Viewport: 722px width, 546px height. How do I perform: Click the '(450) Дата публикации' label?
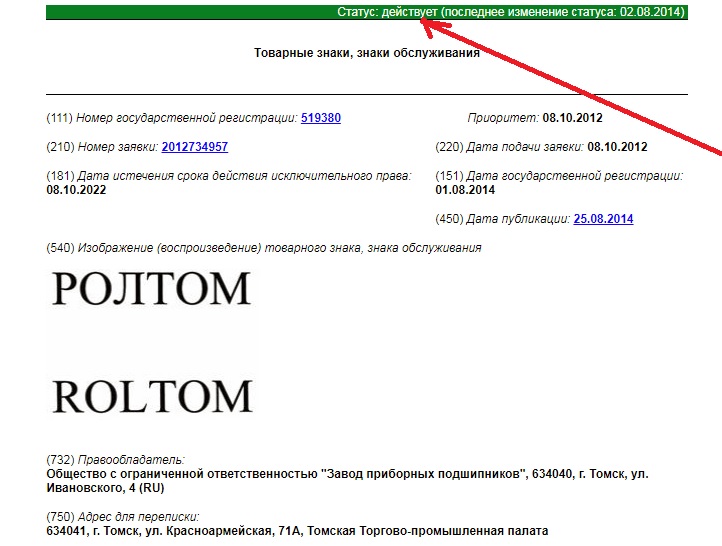point(503,219)
